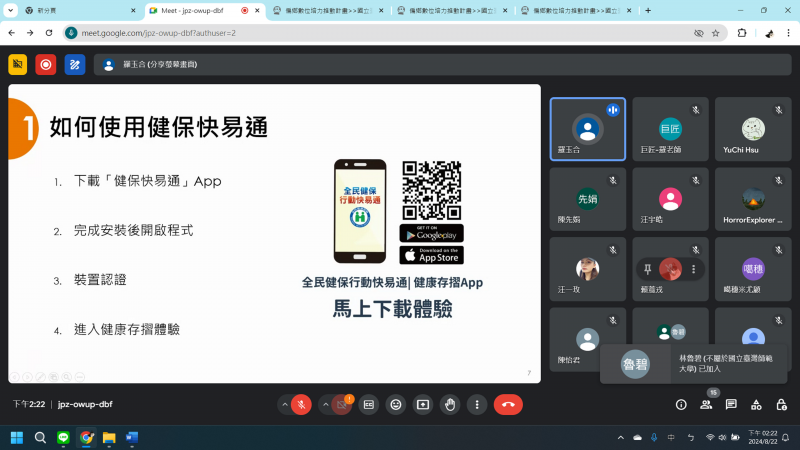Screen dimensions: 800x450
Task: Click the red record extension button
Action: 46,64
